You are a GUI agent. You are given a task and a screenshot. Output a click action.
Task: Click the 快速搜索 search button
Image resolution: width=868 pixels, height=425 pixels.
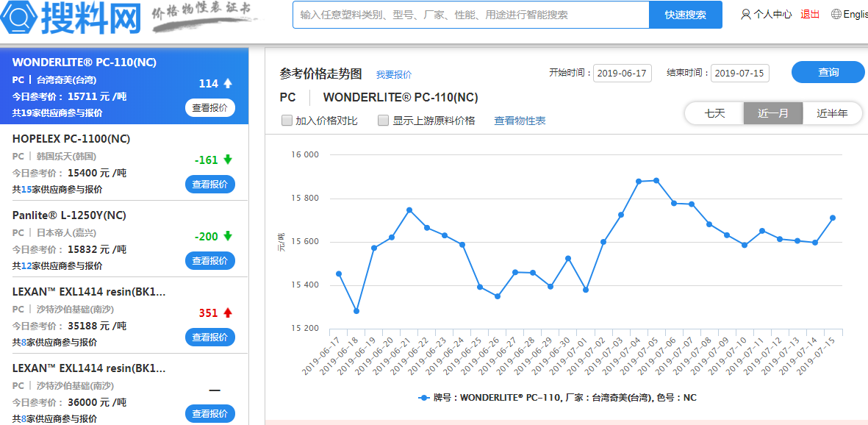tap(685, 15)
